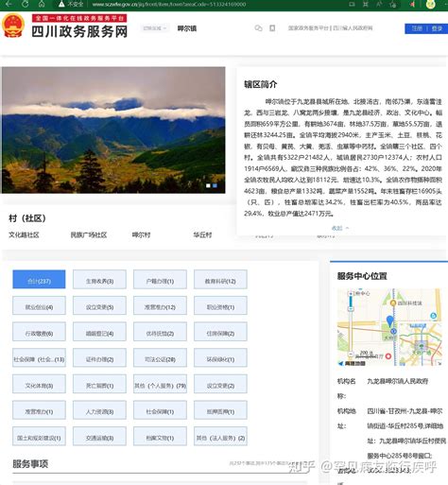Select the first carousel dot on banner
The width and height of the screenshot is (448, 485).
pyautogui.click(x=208, y=185)
